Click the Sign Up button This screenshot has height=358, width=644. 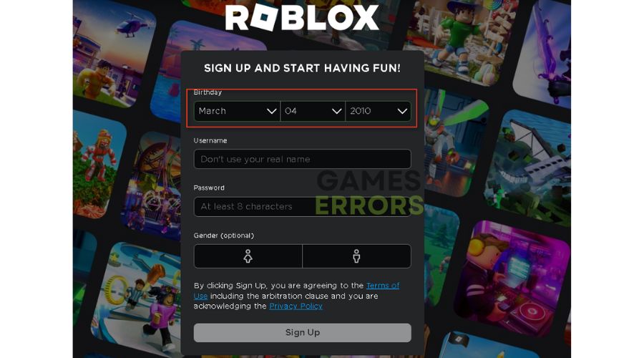coord(302,332)
